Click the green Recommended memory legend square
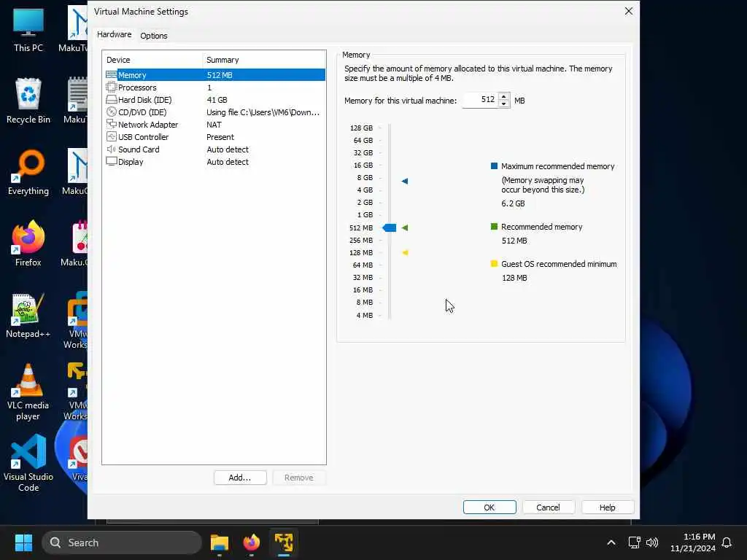 click(x=494, y=226)
